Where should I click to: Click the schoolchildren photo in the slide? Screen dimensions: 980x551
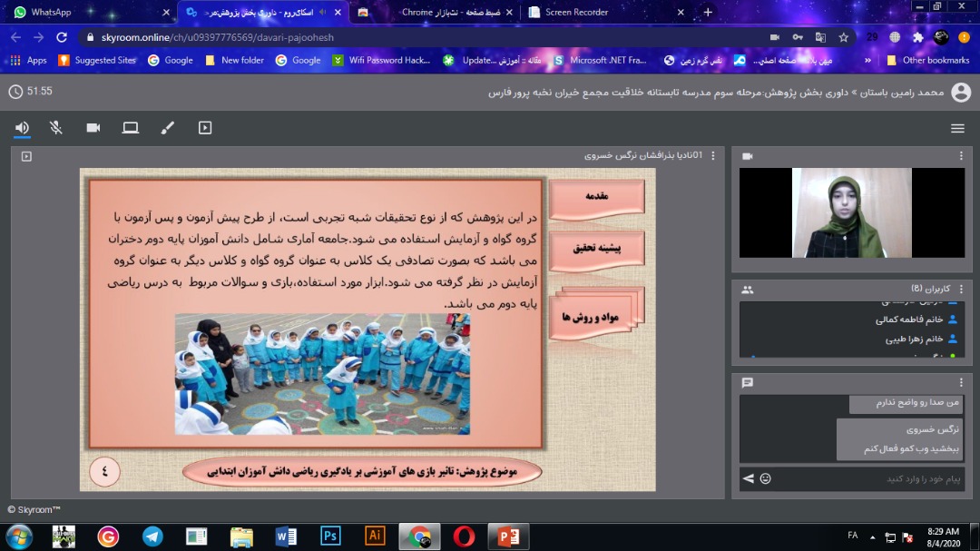[x=322, y=374]
